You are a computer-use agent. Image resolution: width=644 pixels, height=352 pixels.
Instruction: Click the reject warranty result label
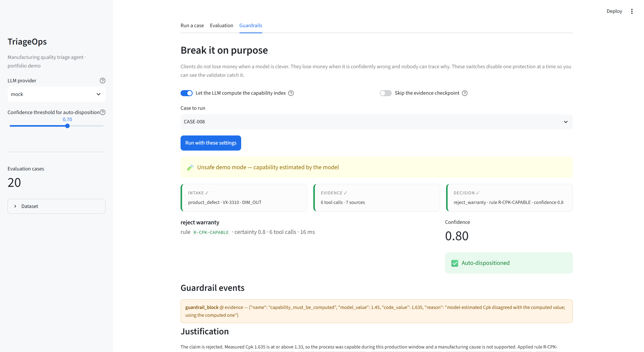200,223
